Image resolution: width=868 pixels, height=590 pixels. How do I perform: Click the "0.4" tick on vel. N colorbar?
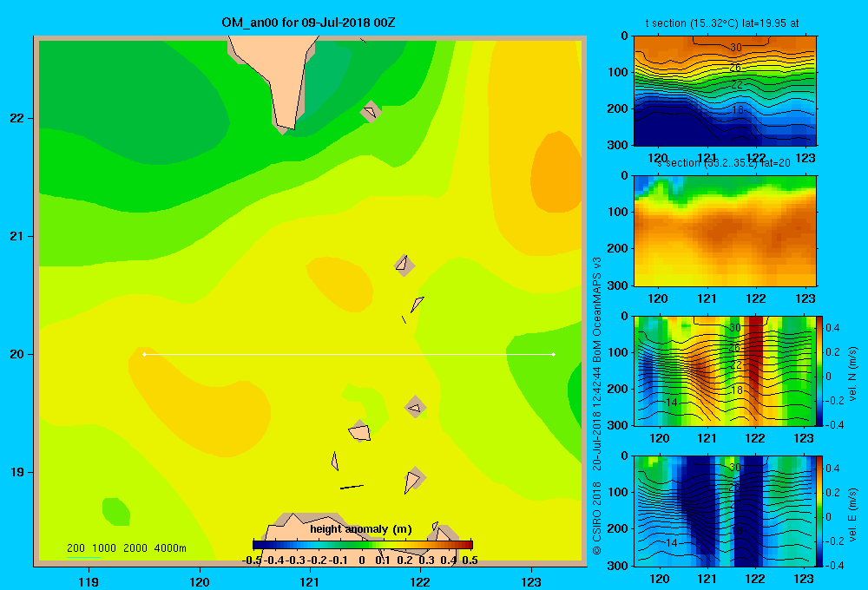point(832,328)
